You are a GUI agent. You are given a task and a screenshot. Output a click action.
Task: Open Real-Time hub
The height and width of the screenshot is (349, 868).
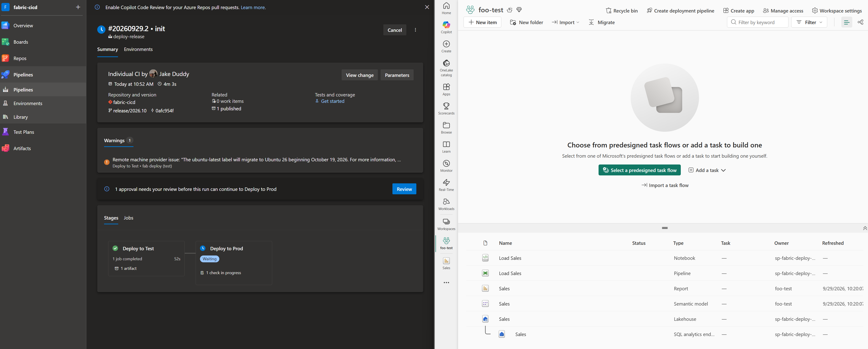point(446,185)
